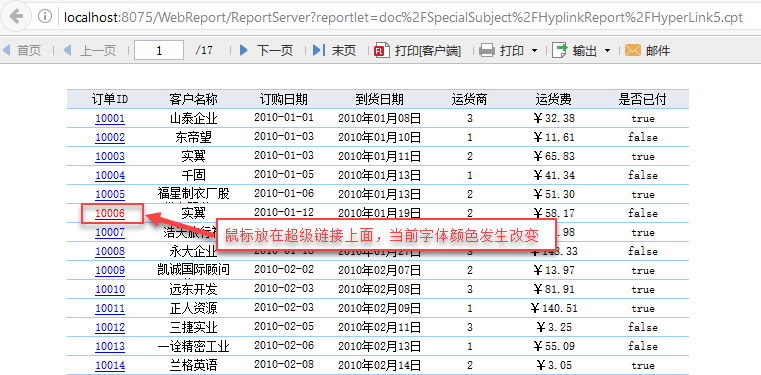The width and height of the screenshot is (761, 375).
Task: Click the 末页 toolbar label
Action: point(344,50)
